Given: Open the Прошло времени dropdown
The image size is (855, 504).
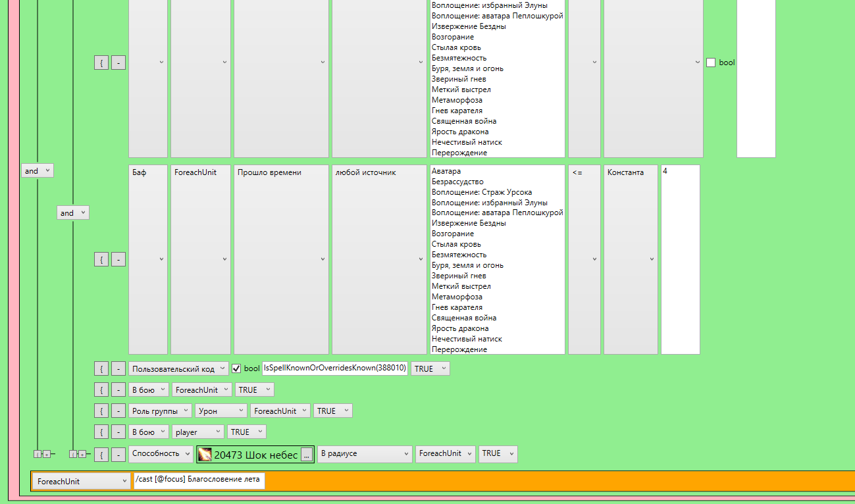Looking at the screenshot, I should click(281, 259).
